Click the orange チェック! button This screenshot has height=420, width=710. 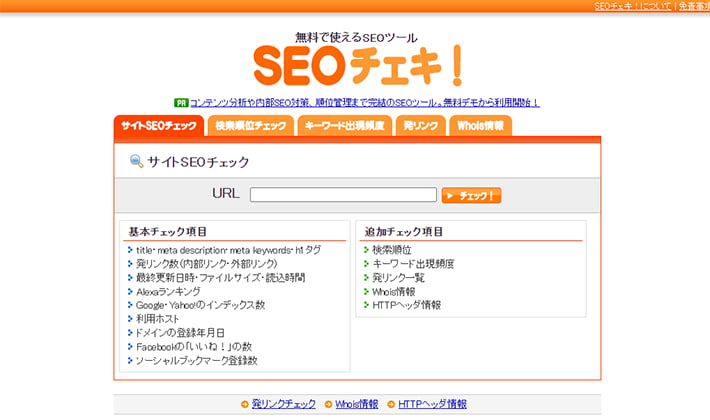(x=471, y=196)
